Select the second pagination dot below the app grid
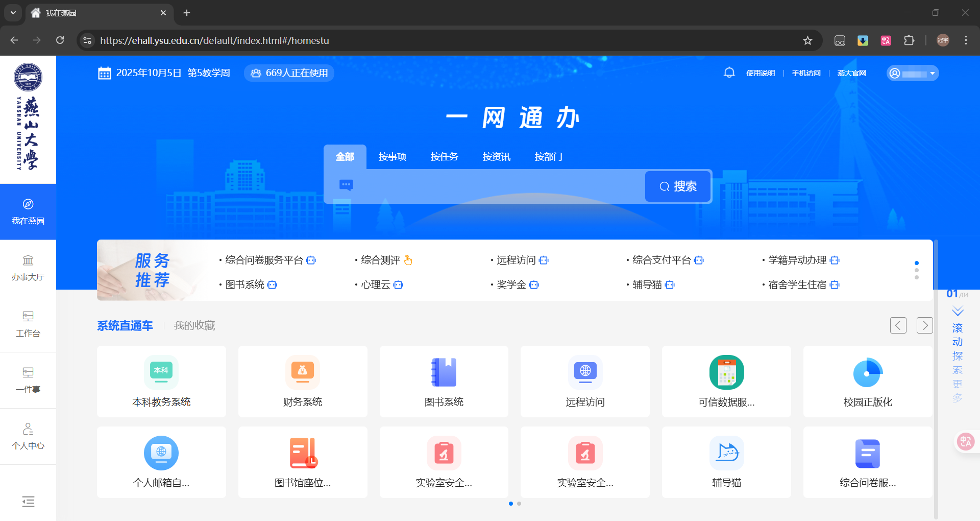This screenshot has height=521, width=980. click(x=520, y=504)
